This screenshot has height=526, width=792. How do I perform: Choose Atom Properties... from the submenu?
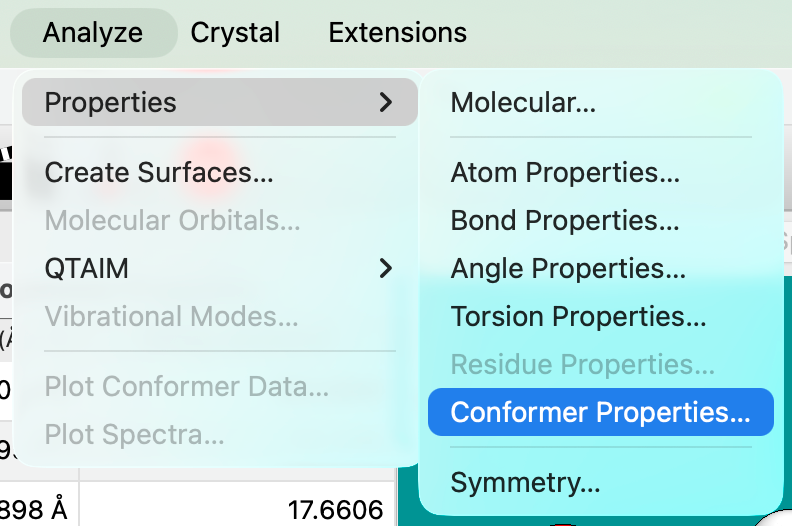click(x=565, y=172)
